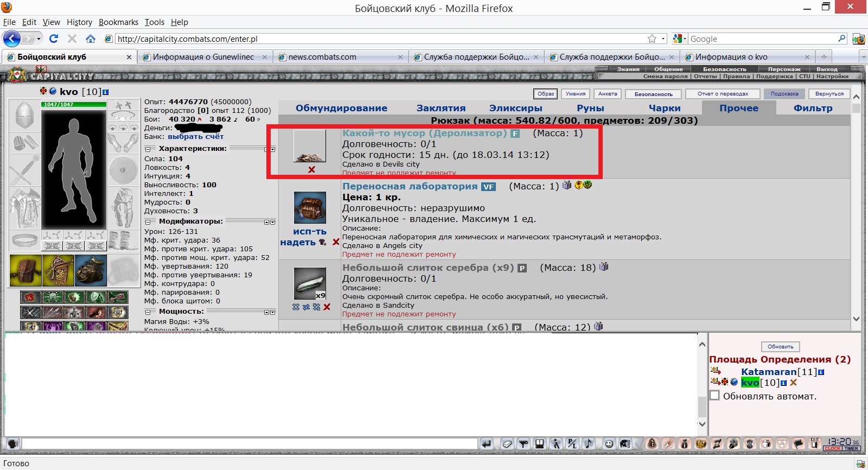
Task: Click the chat panel scrollbar thumb
Action: (702, 406)
